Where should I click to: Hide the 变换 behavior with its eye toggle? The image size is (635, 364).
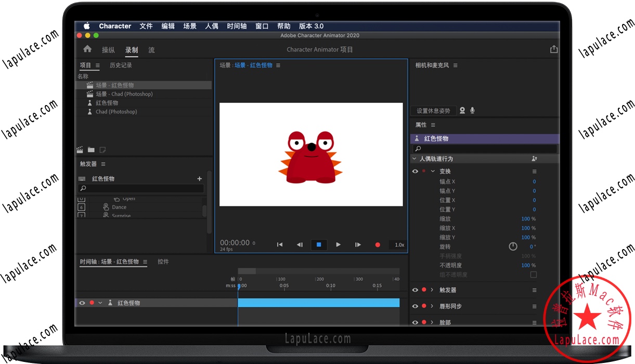pos(415,171)
